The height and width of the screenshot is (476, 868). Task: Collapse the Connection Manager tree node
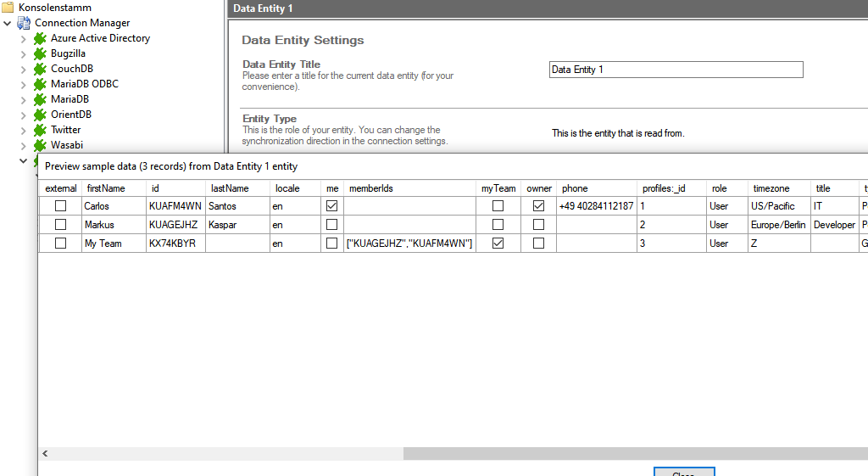point(8,23)
